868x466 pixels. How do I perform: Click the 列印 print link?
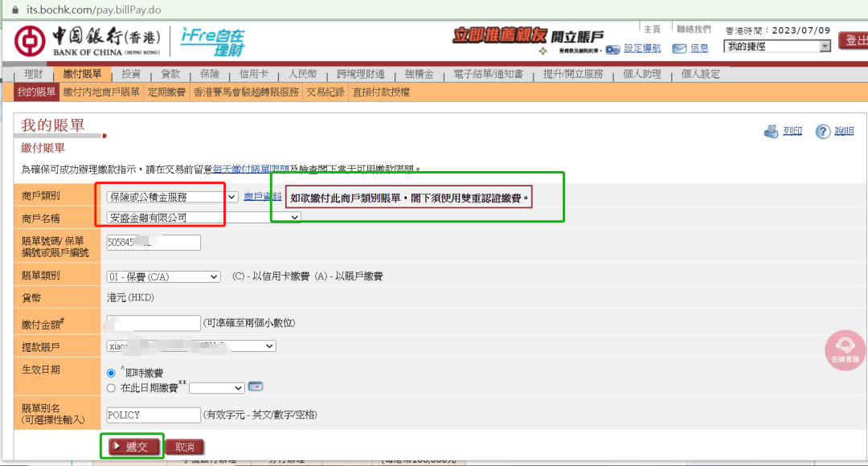[792, 131]
